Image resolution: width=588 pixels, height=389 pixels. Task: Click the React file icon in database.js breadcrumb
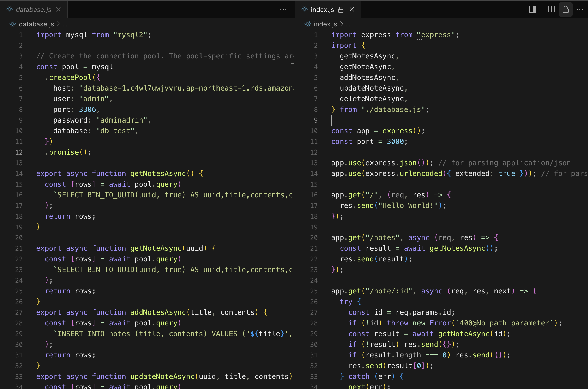[x=13, y=24]
